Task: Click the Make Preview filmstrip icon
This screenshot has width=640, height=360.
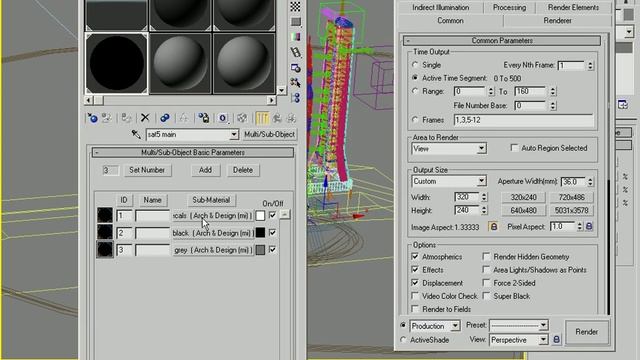Action: click(296, 52)
